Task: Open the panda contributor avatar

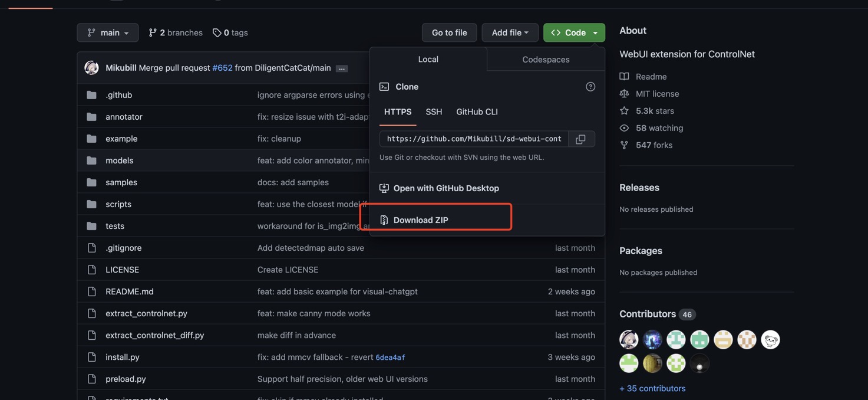Action: (x=770, y=340)
